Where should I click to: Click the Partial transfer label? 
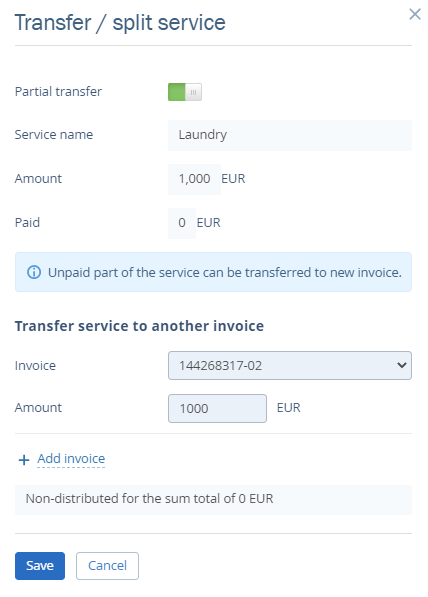pyautogui.click(x=58, y=92)
